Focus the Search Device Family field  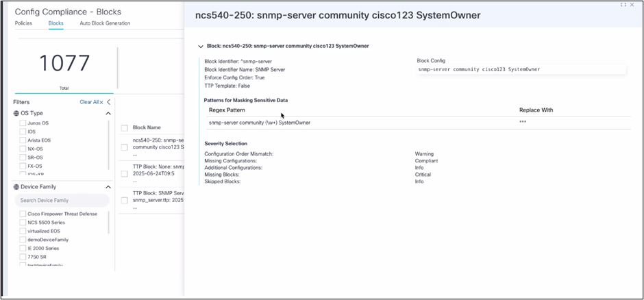point(62,200)
